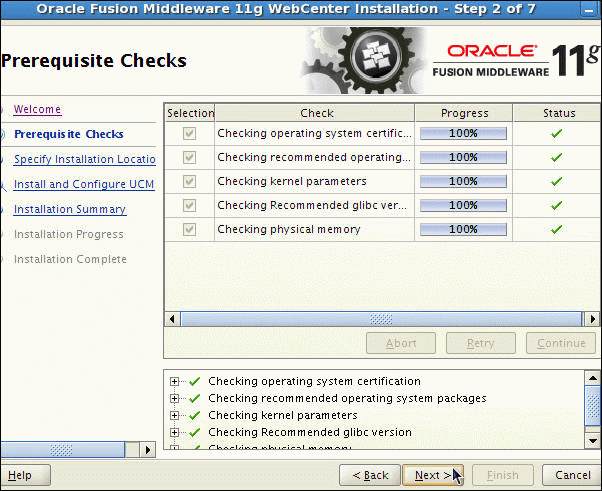Expand Checking kernel parameters tree node
The image size is (602, 491).
[x=174, y=415]
